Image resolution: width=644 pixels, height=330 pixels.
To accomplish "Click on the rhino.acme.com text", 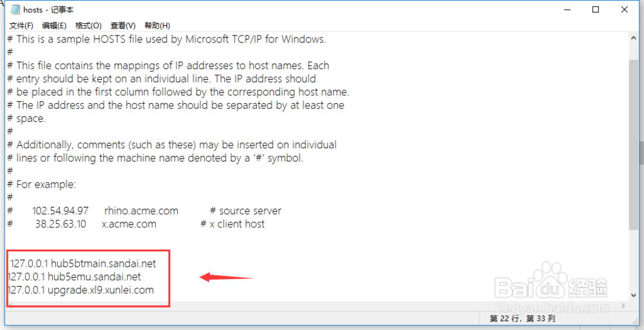I will (141, 211).
